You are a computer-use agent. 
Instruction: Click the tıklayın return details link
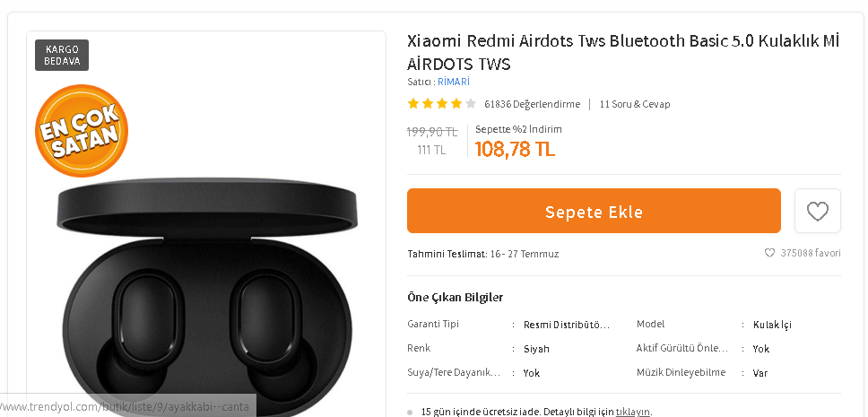pos(633,412)
